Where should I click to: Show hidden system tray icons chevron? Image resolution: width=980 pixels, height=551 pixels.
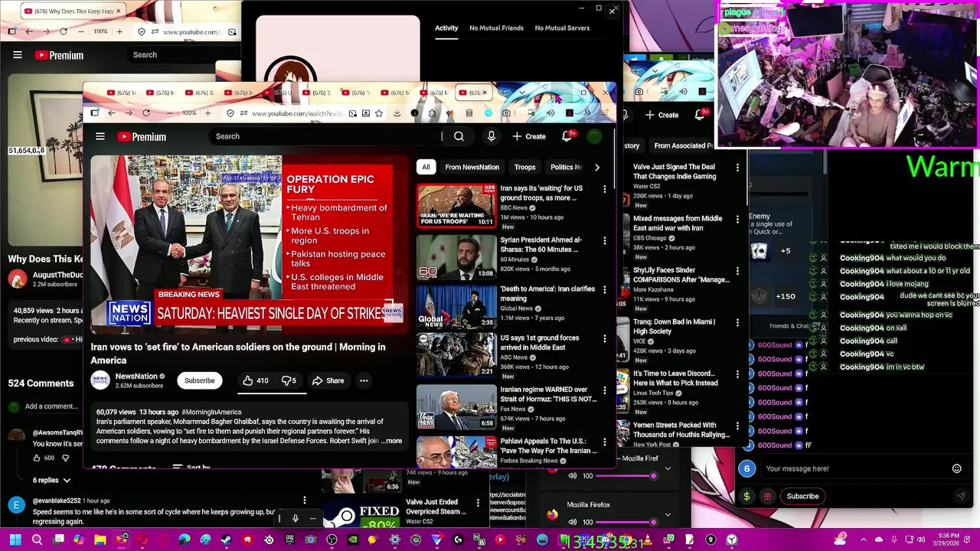[x=863, y=540]
